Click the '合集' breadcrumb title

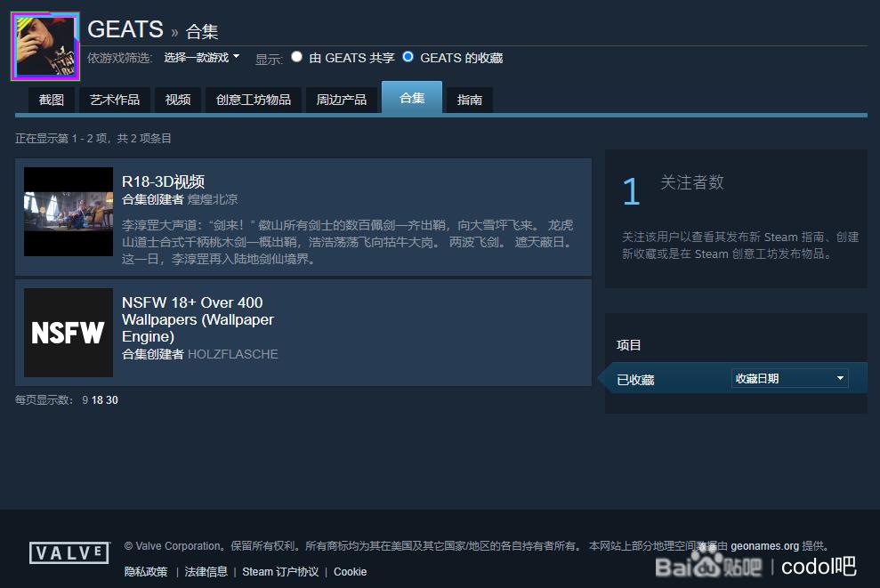pyautogui.click(x=202, y=31)
